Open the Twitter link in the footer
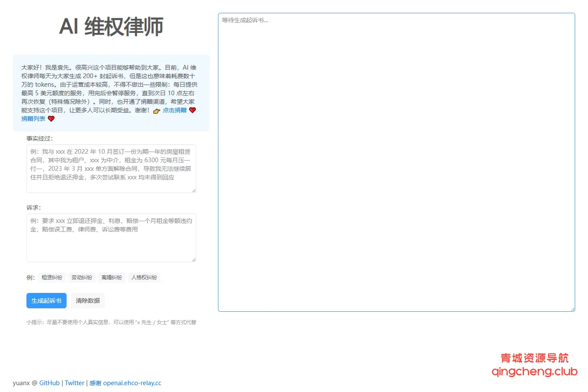Image resolution: width=588 pixels, height=392 pixels. pyautogui.click(x=74, y=383)
